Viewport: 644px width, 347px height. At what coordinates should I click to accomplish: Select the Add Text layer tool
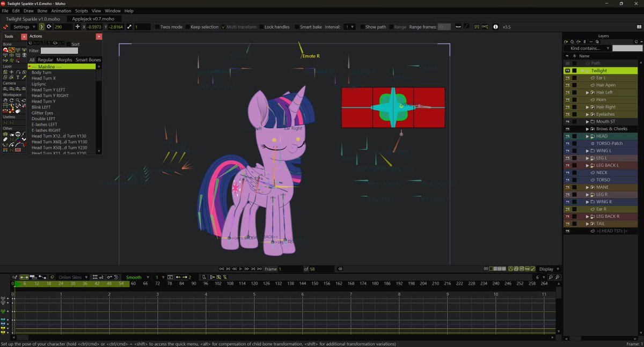pyautogui.click(x=18, y=77)
